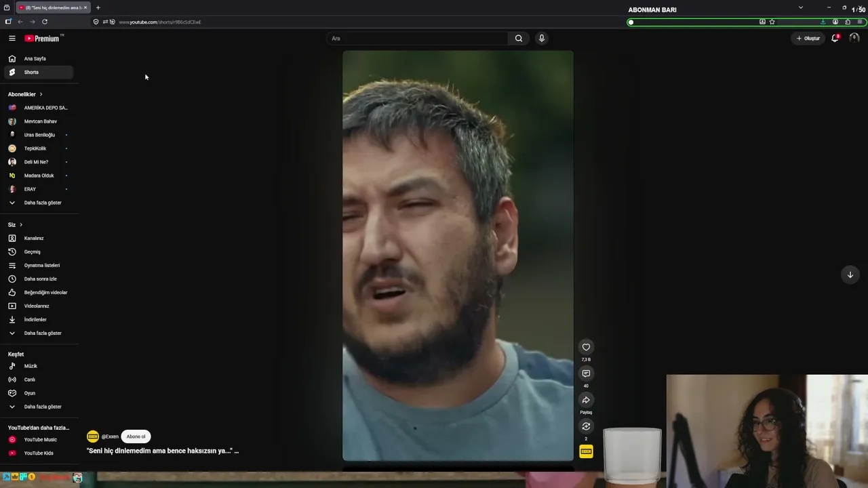868x488 pixels.
Task: Open Beğendiğim videolar liked videos
Action: click(38, 293)
